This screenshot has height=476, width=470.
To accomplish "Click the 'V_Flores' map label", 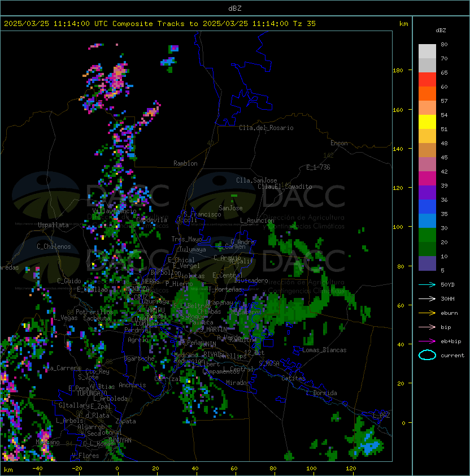I will [x=85, y=456].
